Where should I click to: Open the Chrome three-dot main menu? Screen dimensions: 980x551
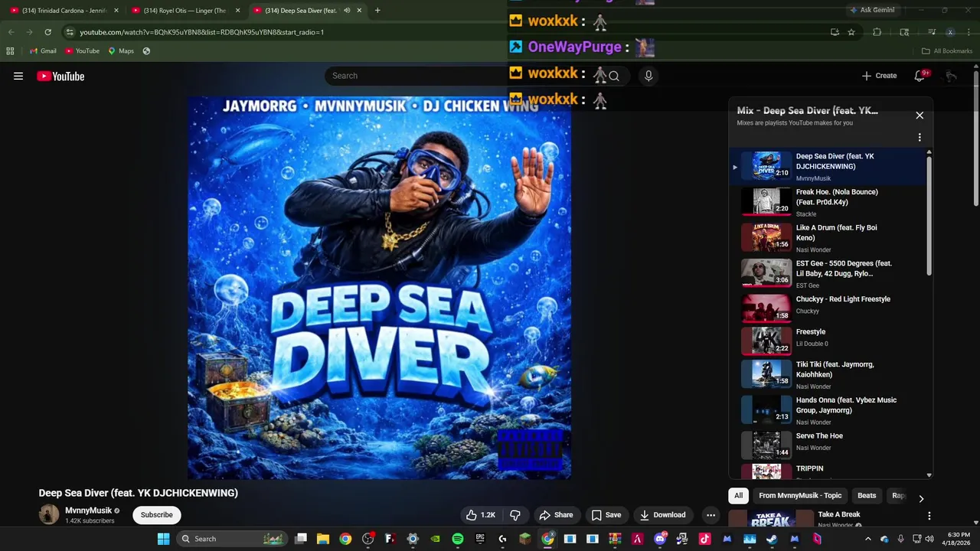point(969,32)
